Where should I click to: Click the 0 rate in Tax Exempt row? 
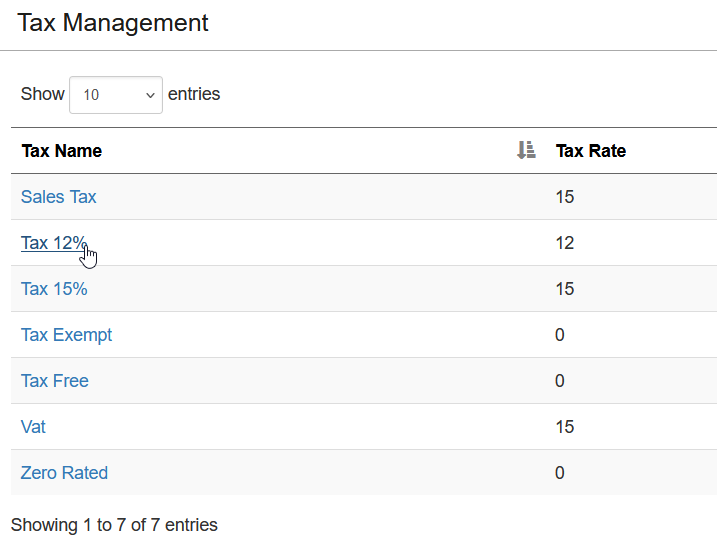(x=560, y=335)
